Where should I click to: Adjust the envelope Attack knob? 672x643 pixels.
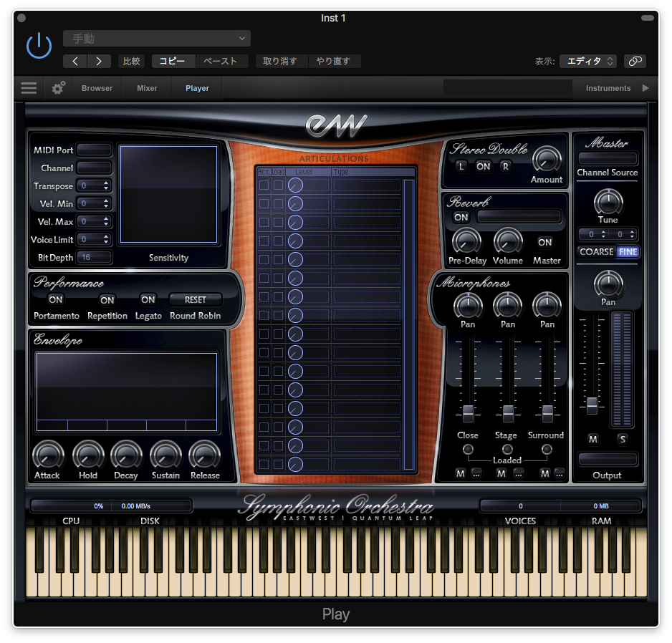pyautogui.click(x=48, y=455)
